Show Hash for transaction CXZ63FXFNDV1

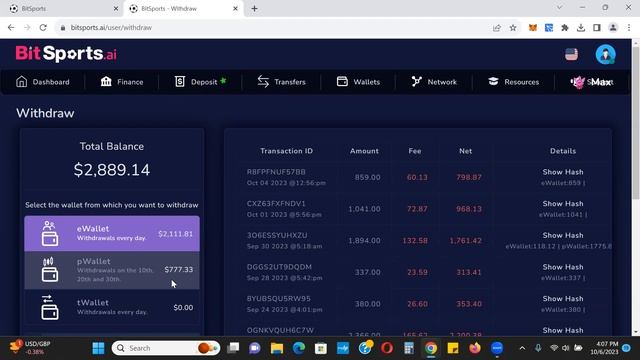click(562, 204)
